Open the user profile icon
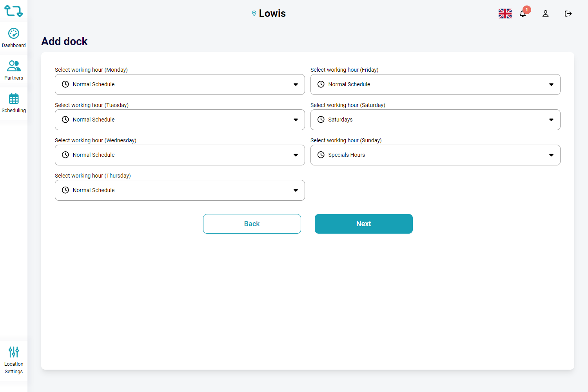 [x=545, y=14]
